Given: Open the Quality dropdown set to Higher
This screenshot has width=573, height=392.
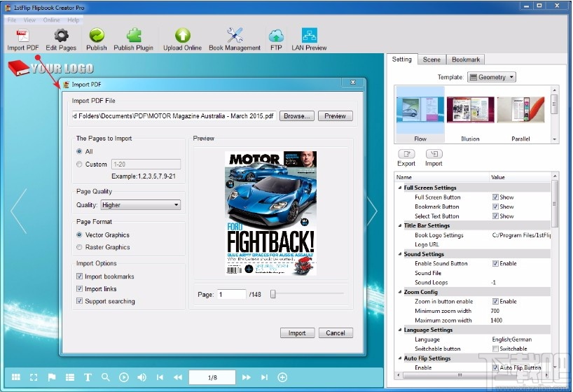Looking at the screenshot, I should click(x=140, y=205).
